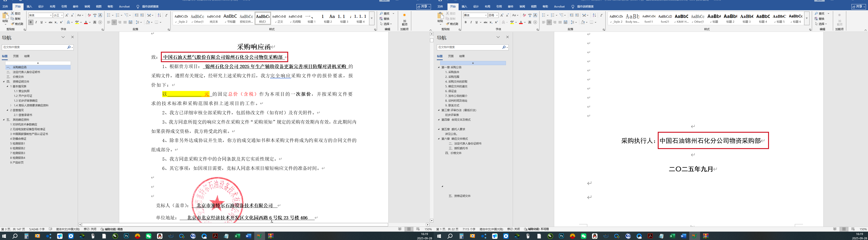The width and height of the screenshot is (868, 240).
Task: Open font size dropdown (四号) in right window
Action: click(497, 15)
